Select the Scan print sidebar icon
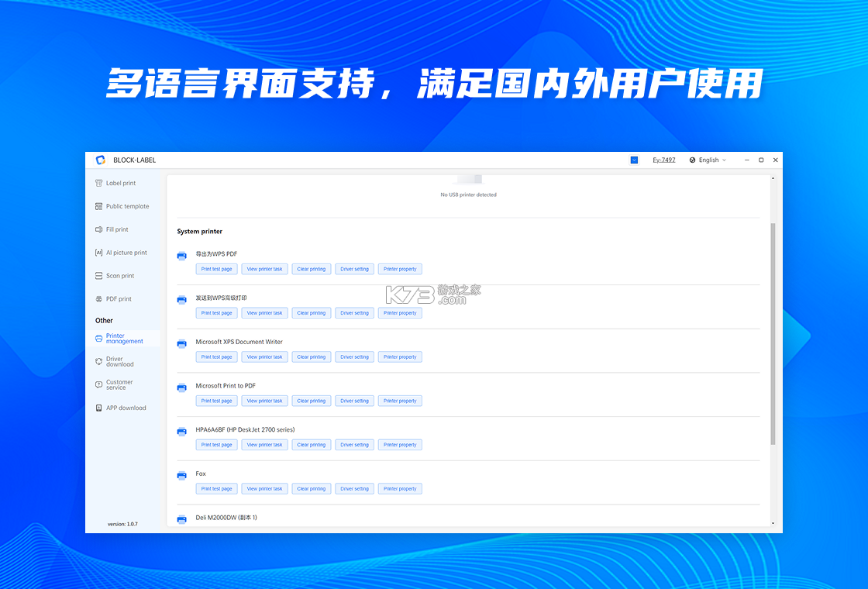 click(x=98, y=276)
